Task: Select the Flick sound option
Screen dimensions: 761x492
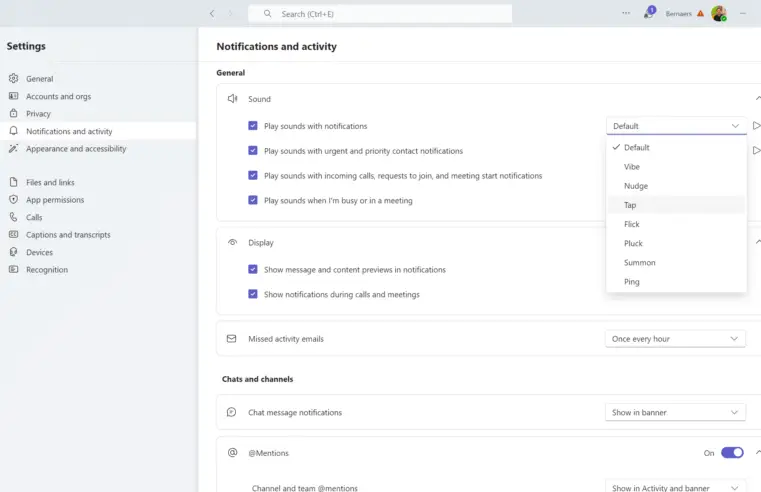Action: 677,224
